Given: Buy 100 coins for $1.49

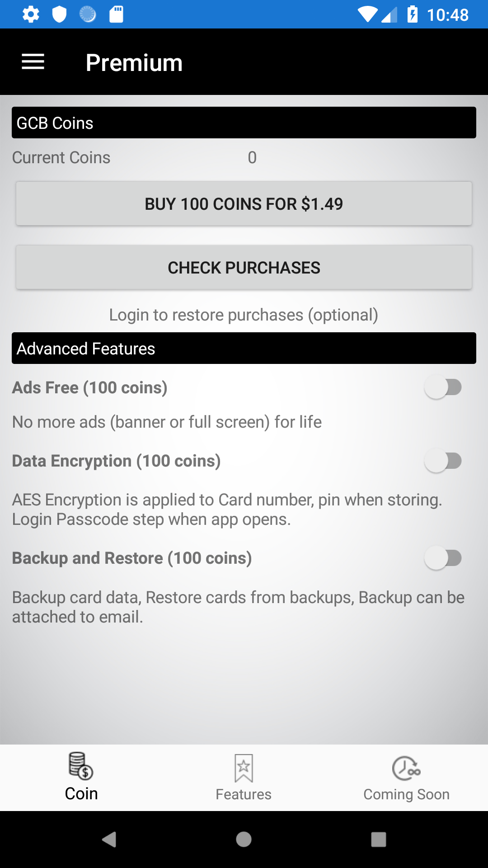Looking at the screenshot, I should tap(244, 204).
